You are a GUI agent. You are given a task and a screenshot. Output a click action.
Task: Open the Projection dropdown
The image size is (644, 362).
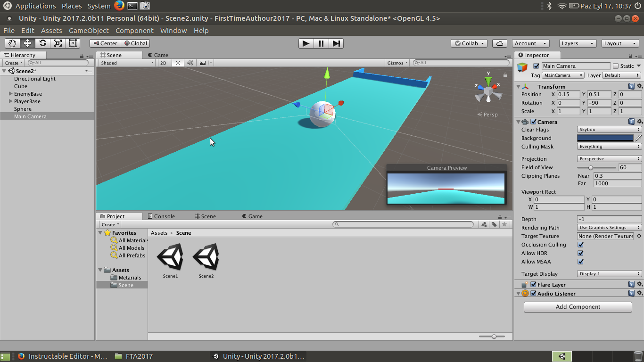pos(609,159)
